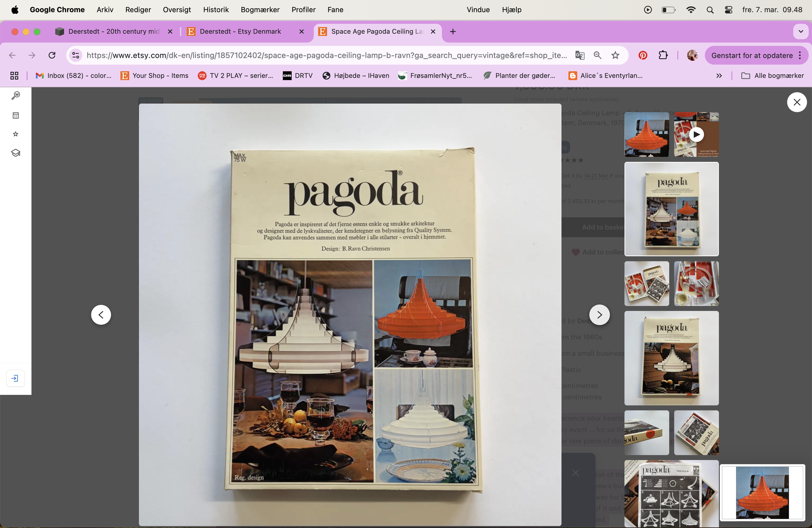The height and width of the screenshot is (528, 812).
Task: Open the Wi-Fi status menu
Action: [691, 9]
